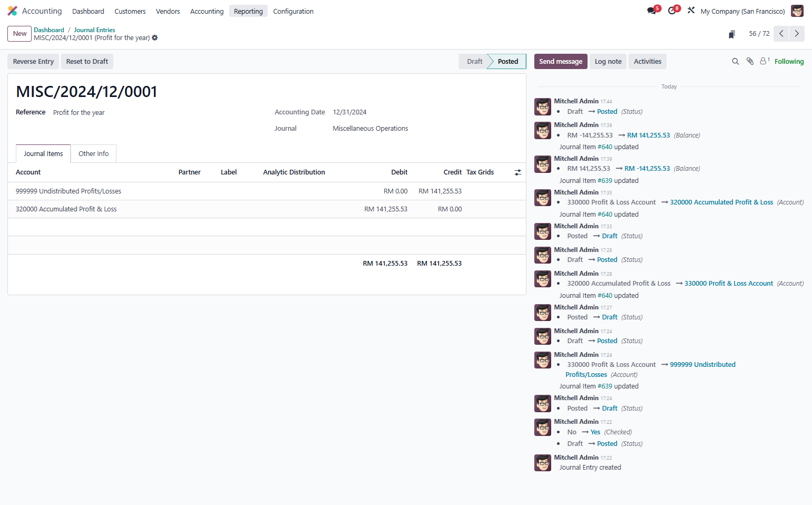Click the 56 / 72 pager counter
The height and width of the screenshot is (505, 812).
[x=759, y=34]
